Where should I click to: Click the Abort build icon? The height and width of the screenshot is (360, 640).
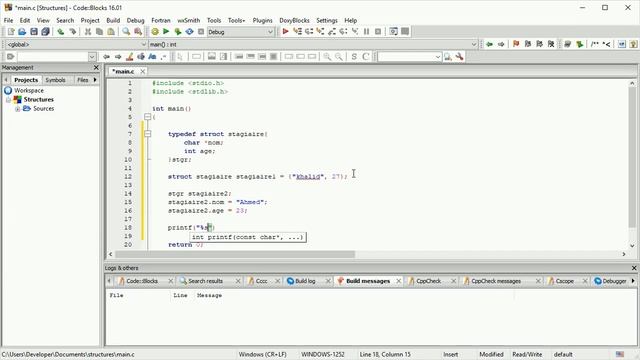pos(201,31)
